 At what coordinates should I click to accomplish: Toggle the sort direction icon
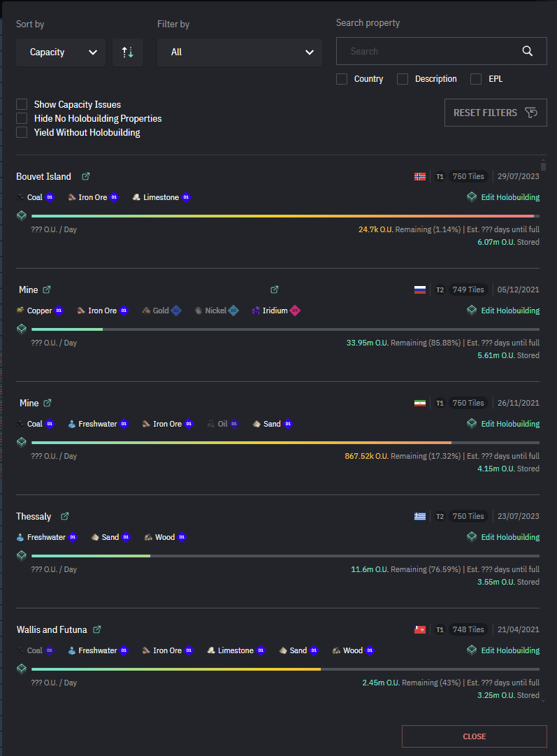click(128, 52)
